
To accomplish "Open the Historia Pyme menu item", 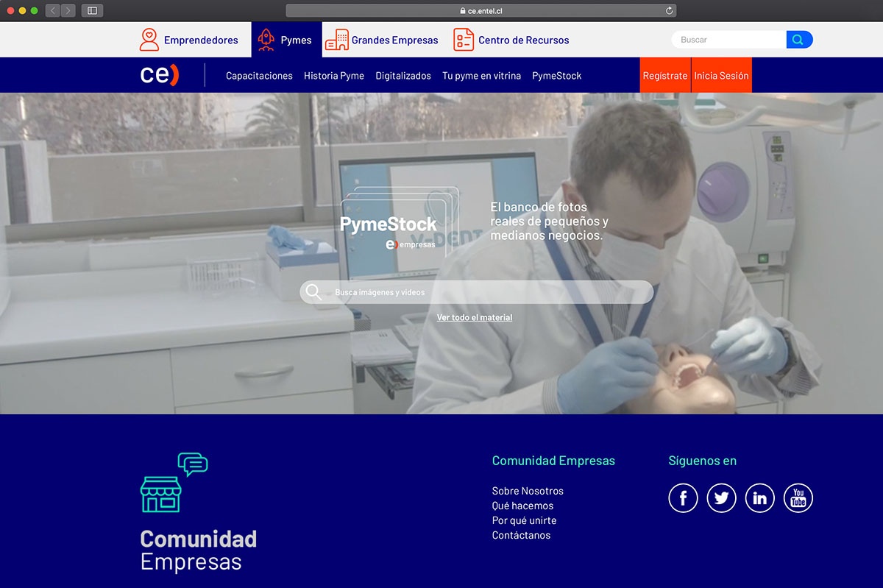I will (334, 76).
